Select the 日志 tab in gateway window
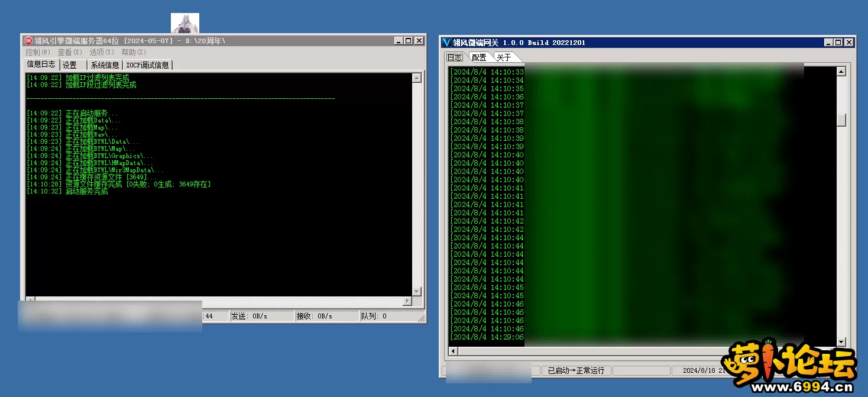Screen dimensions: 868x397 coord(455,57)
